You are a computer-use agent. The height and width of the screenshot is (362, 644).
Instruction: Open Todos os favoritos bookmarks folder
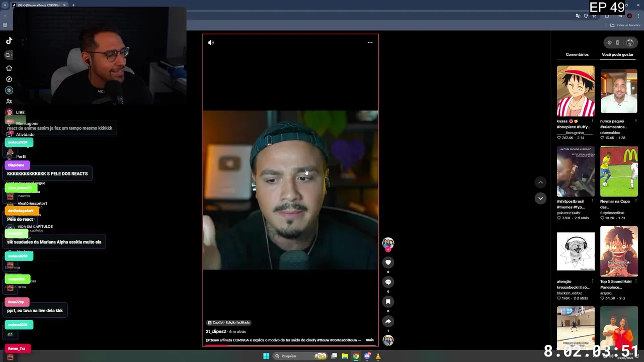coord(625,25)
